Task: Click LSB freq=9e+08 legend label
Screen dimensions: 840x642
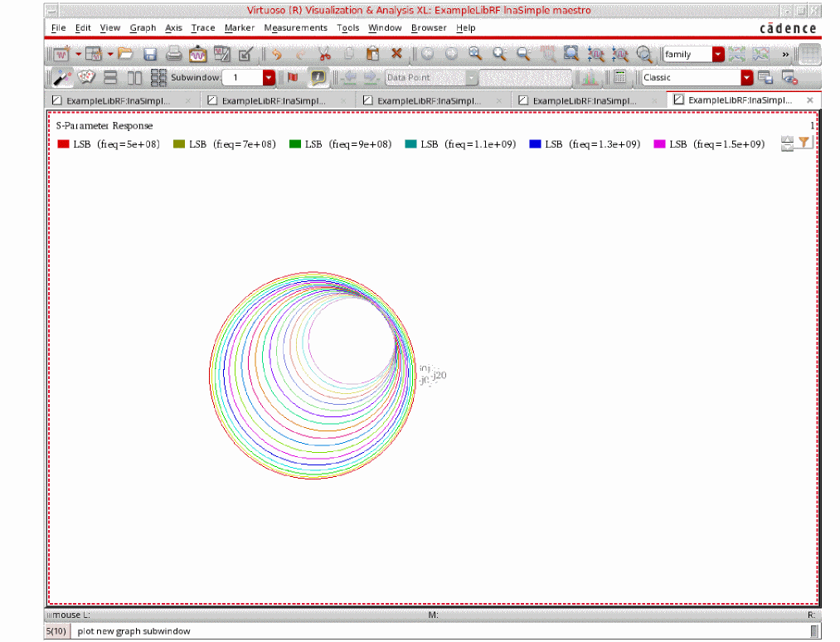Action: [347, 144]
